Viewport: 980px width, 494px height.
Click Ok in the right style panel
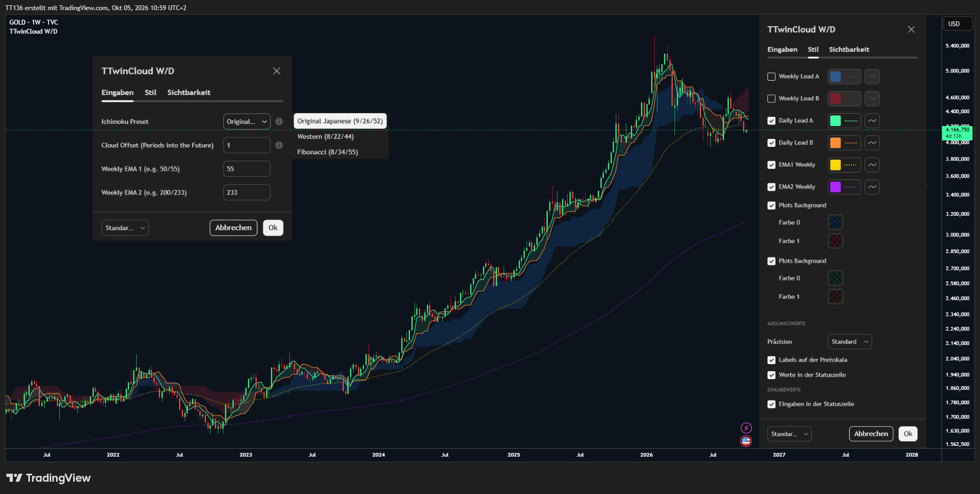908,434
